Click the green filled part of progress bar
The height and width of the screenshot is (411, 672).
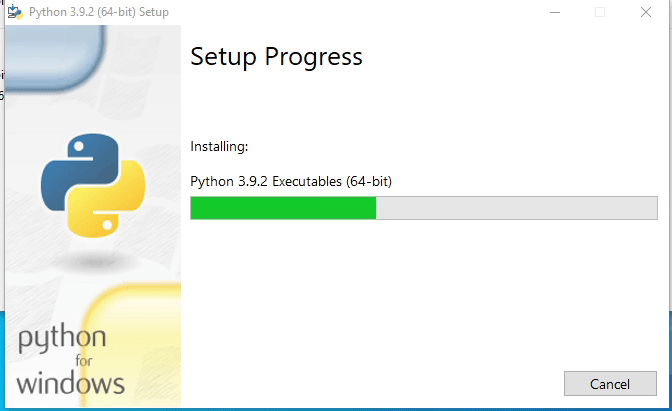[x=282, y=208]
